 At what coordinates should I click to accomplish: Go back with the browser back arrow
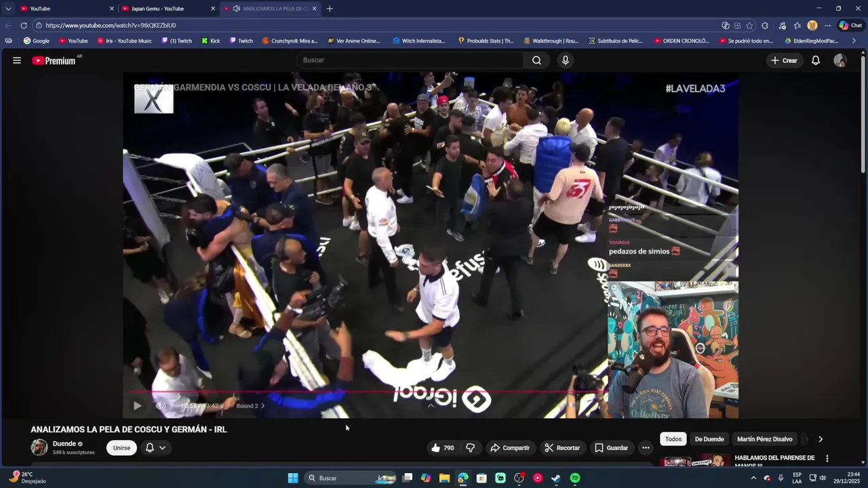tap(8, 25)
